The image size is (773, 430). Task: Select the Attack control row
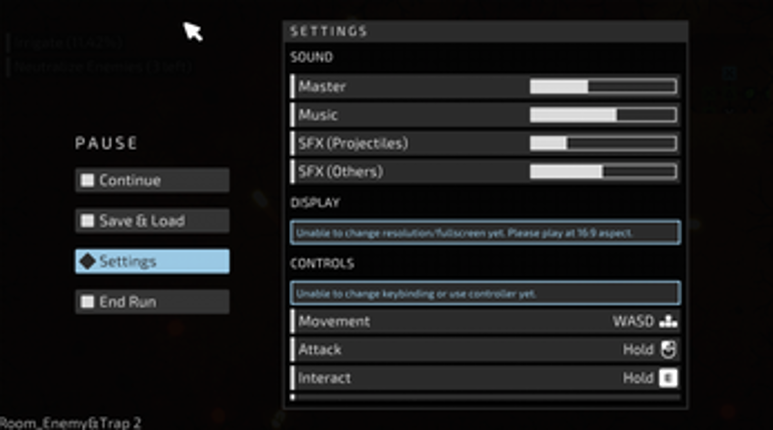485,350
